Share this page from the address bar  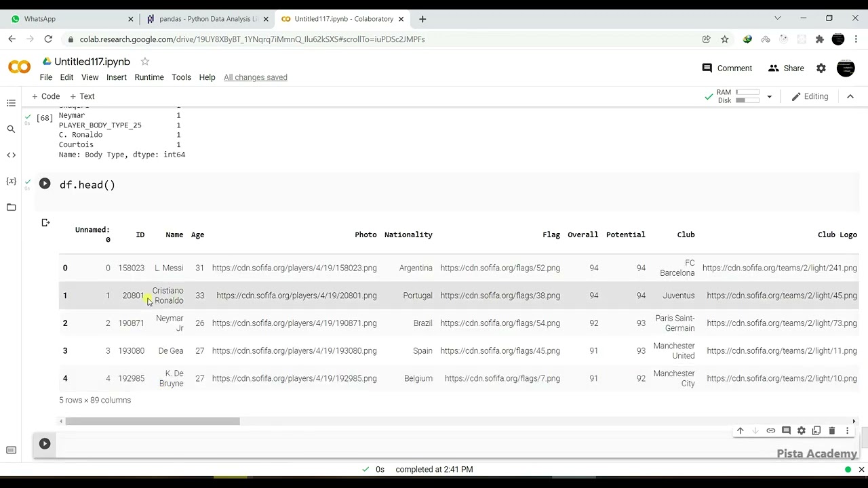tap(707, 39)
